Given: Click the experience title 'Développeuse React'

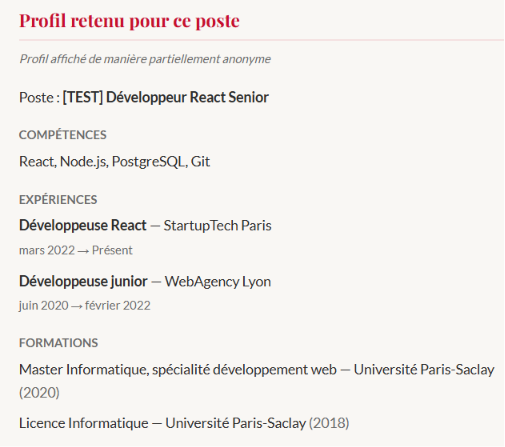Looking at the screenshot, I should coord(83,225).
